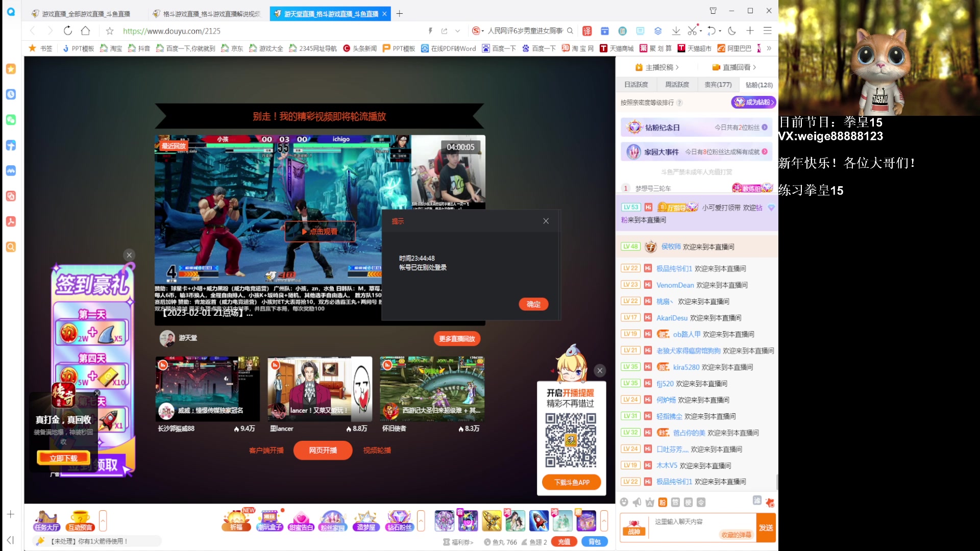The height and width of the screenshot is (551, 980).
Task: Click the megaphone icon in chat toolbar
Action: click(x=636, y=503)
